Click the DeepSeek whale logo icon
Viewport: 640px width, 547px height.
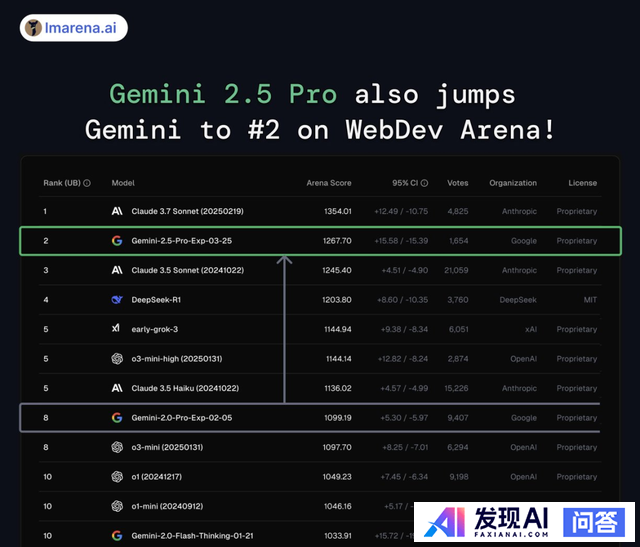point(117,300)
